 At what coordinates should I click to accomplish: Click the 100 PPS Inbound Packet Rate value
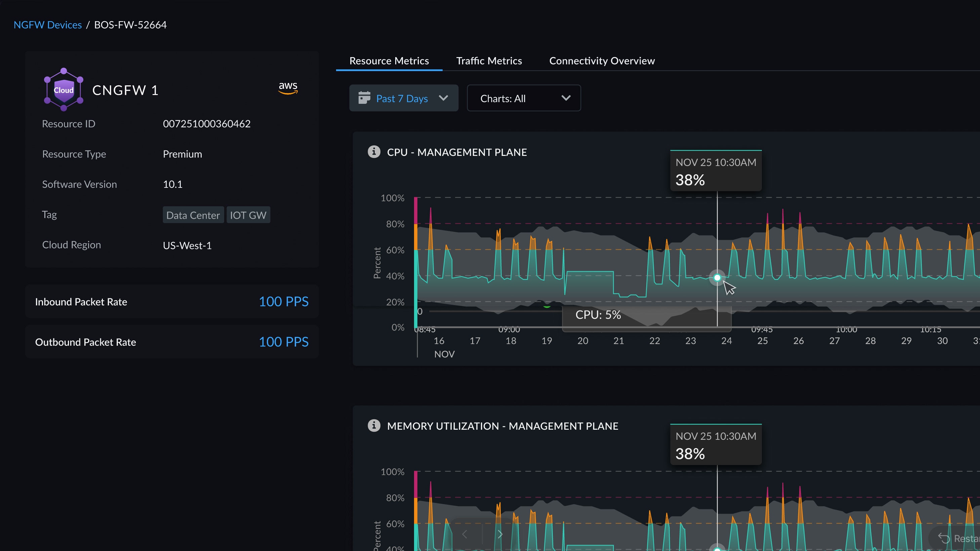(284, 301)
